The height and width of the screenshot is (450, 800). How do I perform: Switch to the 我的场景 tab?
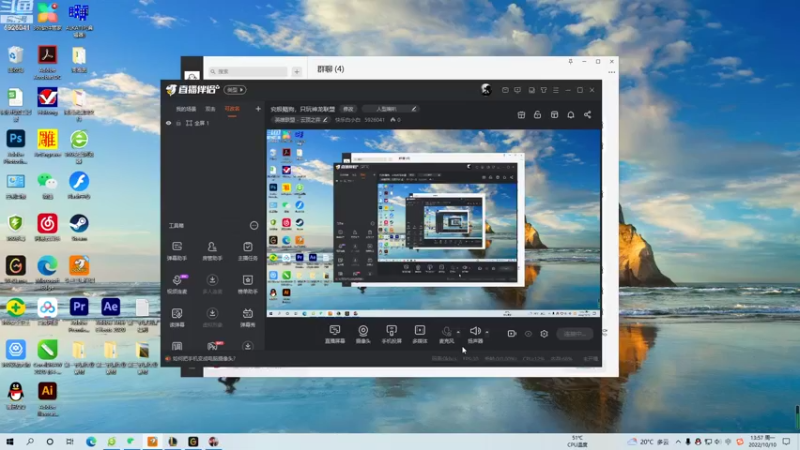coord(186,109)
